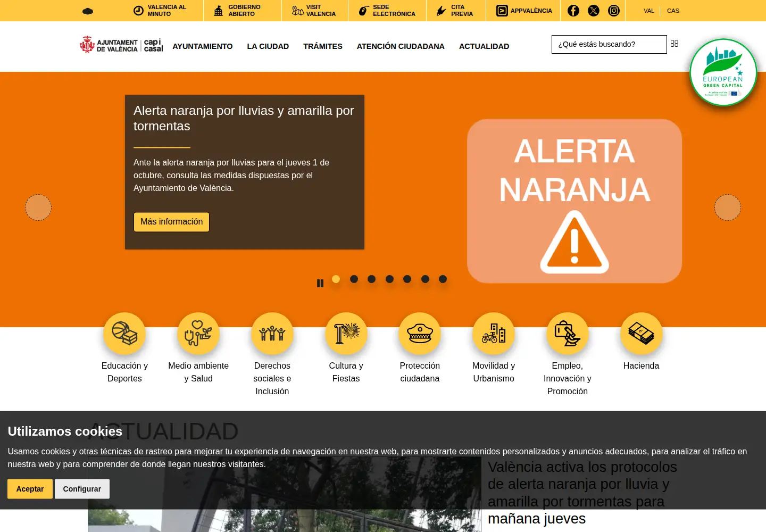Open the weather cloud icon
This screenshot has height=532, width=766.
tap(88, 11)
